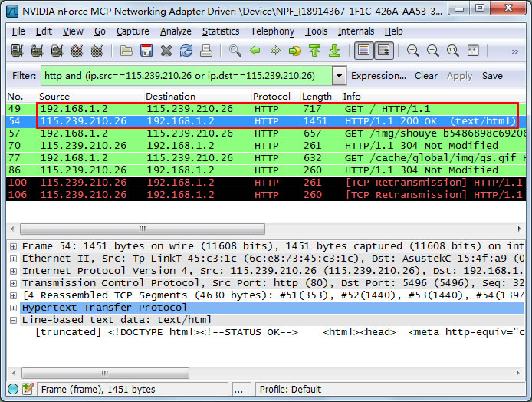
Task: Click the expert info status circle
Action: pyautogui.click(x=13, y=389)
